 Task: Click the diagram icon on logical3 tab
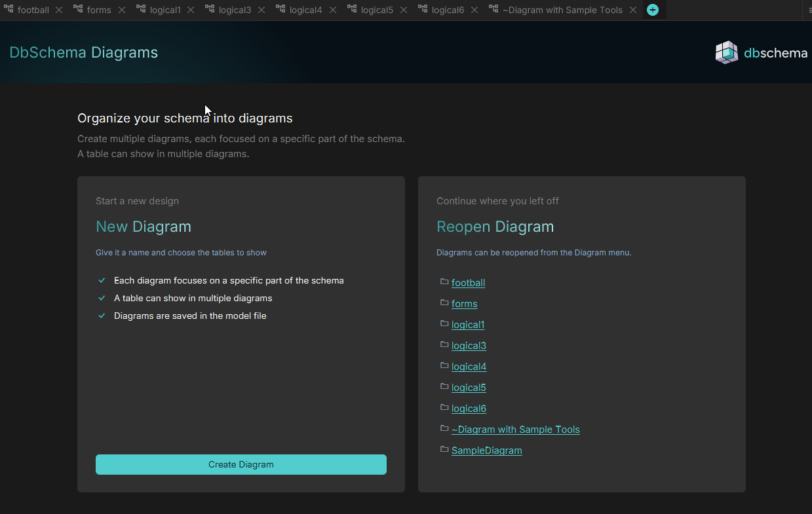pos(210,9)
